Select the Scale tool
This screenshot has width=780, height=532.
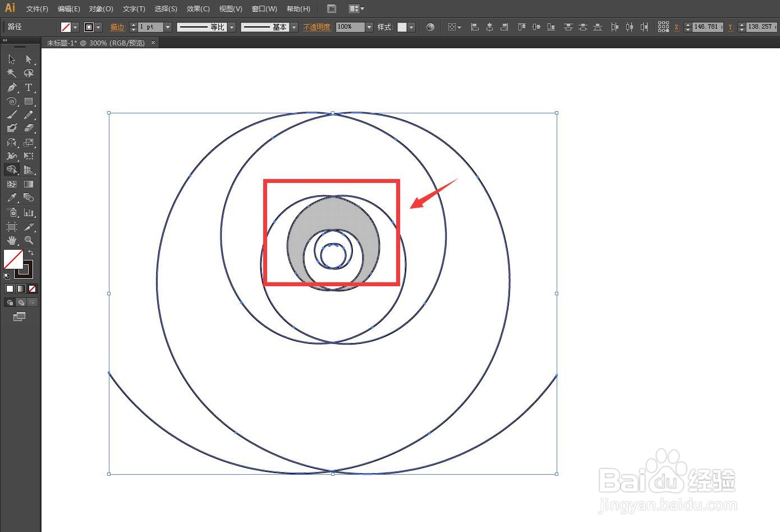click(x=29, y=143)
